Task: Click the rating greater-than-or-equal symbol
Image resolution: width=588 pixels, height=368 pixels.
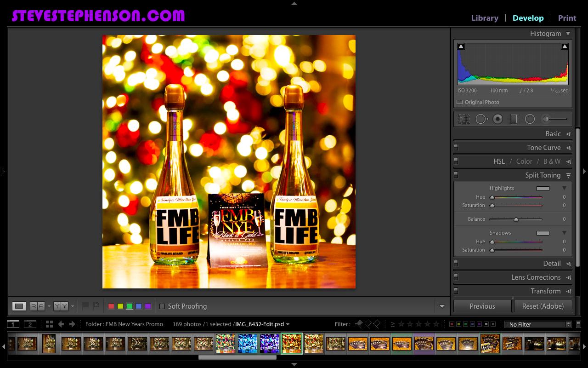Action: click(393, 324)
